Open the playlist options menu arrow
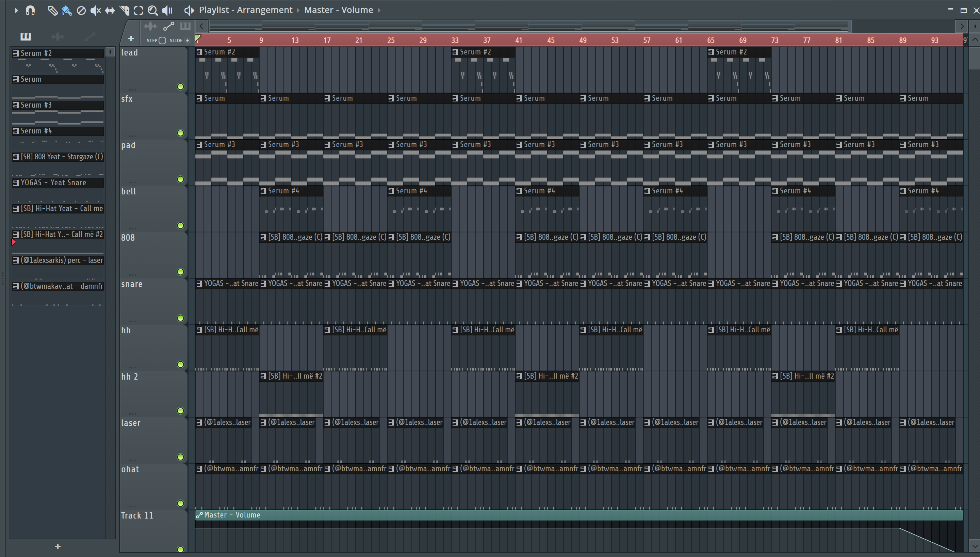 click(x=16, y=10)
